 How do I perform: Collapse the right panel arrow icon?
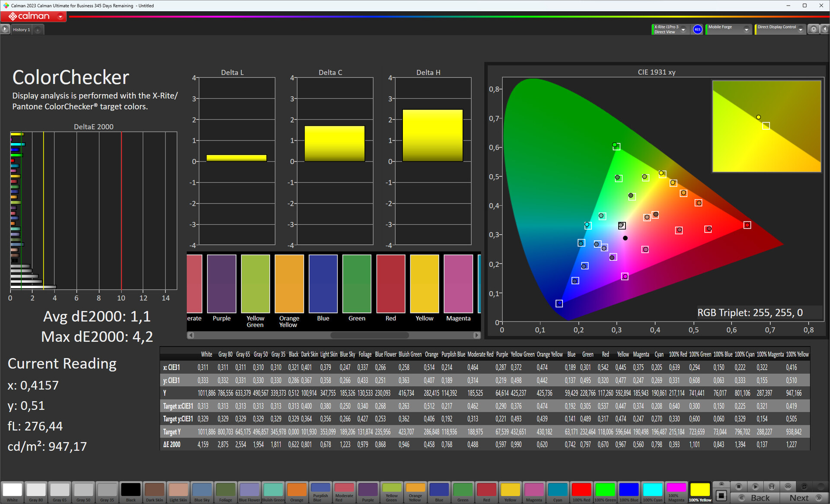point(825,29)
